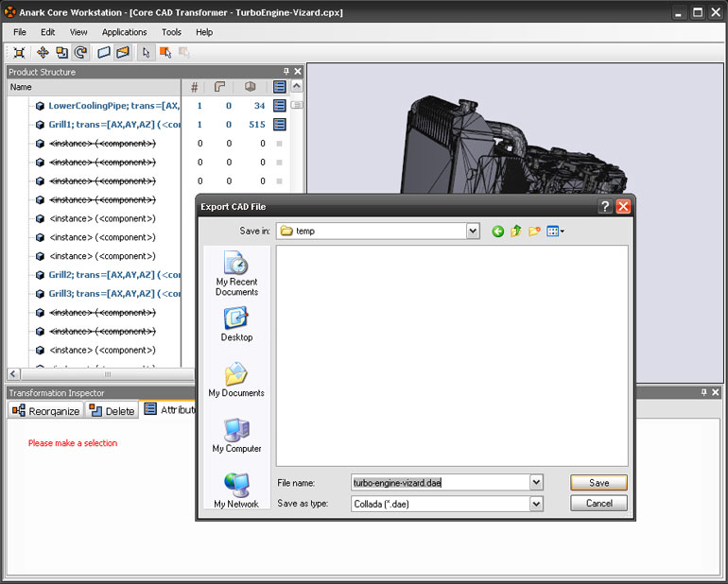728x584 pixels.
Task: Choose the orange part selection tool
Action: click(x=165, y=53)
